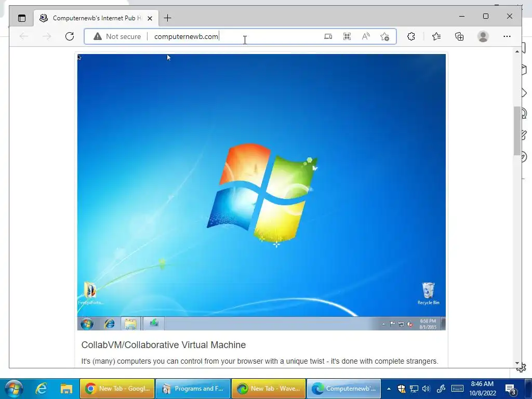Open the Favorites list icon
Viewport: 532px width, 399px height.
pos(436,36)
